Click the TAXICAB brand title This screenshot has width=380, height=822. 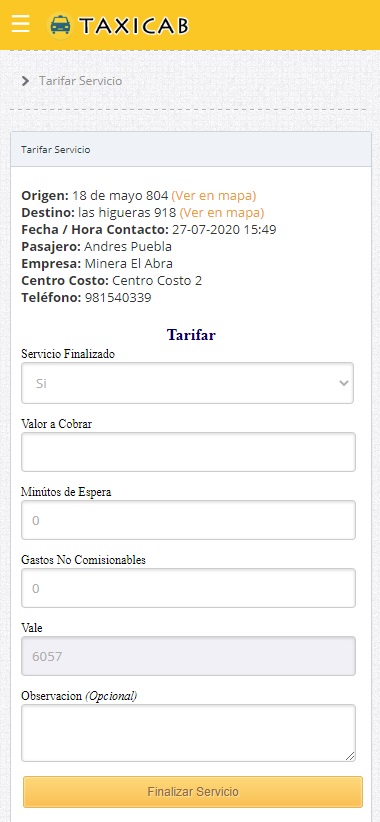click(x=134, y=26)
